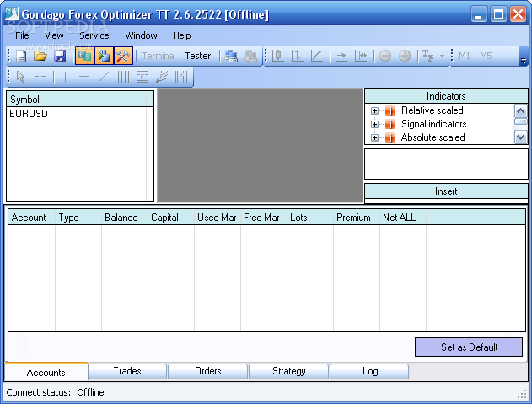Select the Fibonacci fan tool

162,77
